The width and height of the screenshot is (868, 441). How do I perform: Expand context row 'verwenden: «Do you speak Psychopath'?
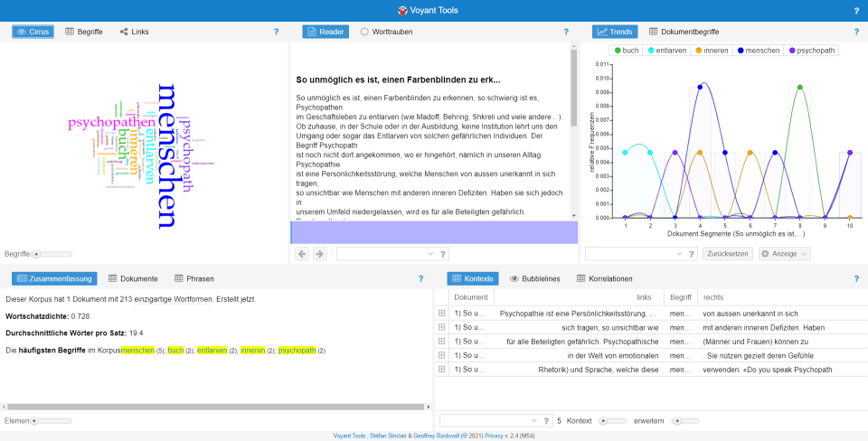pyautogui.click(x=441, y=369)
